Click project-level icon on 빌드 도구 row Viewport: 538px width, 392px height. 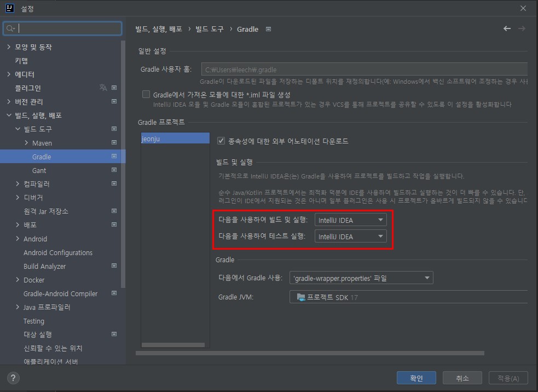point(114,129)
